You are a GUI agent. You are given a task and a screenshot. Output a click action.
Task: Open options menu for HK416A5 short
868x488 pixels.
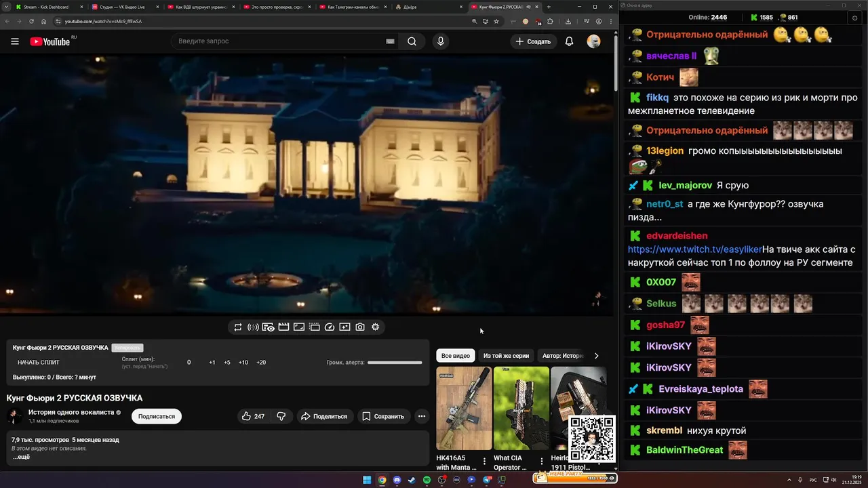(x=484, y=462)
